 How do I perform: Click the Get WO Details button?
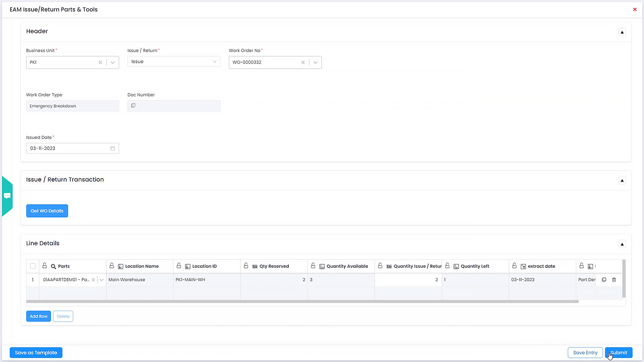pos(47,211)
